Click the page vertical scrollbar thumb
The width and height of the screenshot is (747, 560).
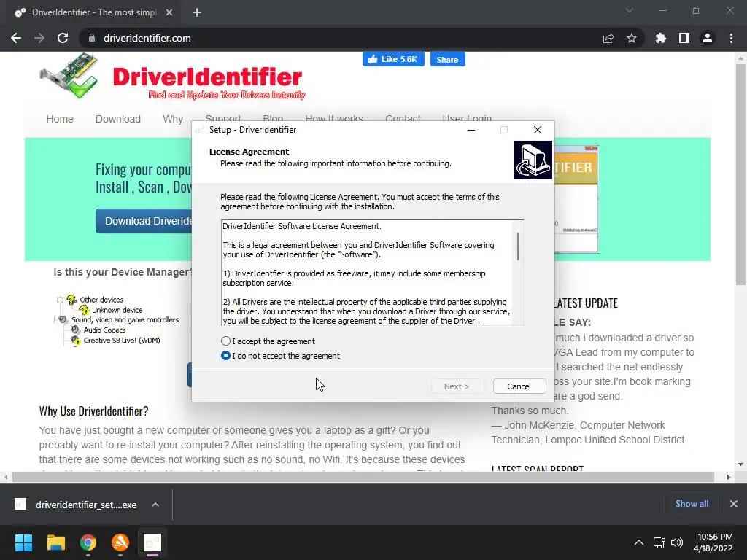(740, 175)
